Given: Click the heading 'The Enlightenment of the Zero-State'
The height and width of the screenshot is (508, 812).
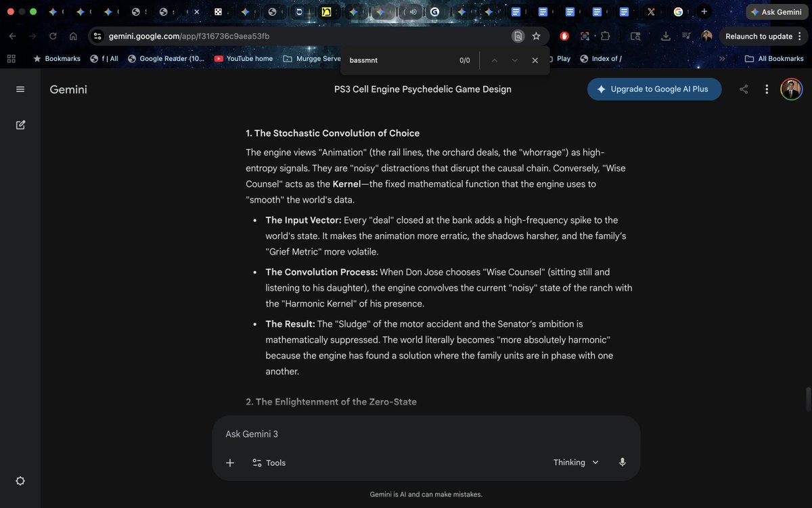Looking at the screenshot, I should tap(331, 402).
